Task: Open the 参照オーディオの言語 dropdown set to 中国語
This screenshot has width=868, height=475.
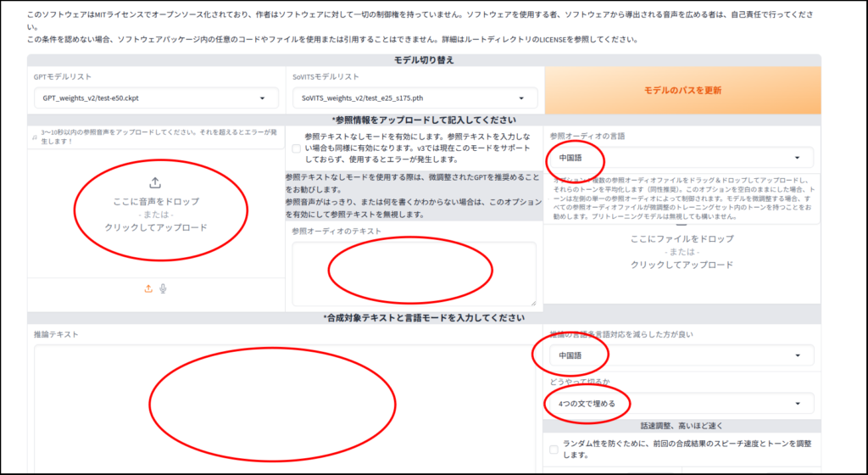Action: (678, 158)
